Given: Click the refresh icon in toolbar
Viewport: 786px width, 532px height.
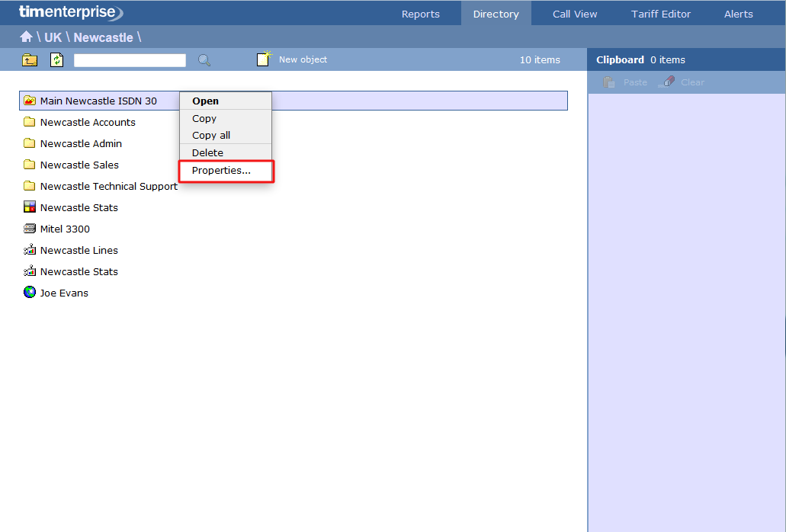Looking at the screenshot, I should [x=57, y=60].
